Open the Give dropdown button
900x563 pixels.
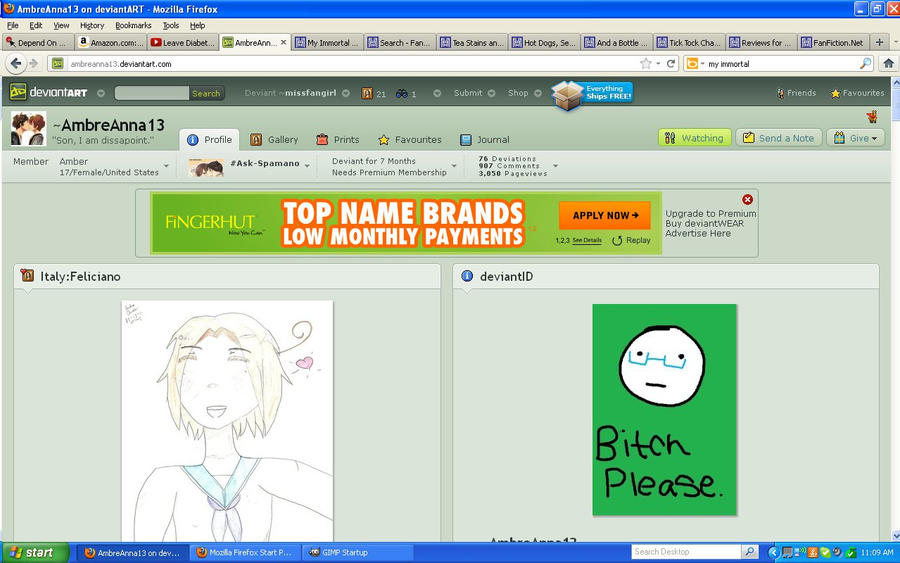pos(855,138)
